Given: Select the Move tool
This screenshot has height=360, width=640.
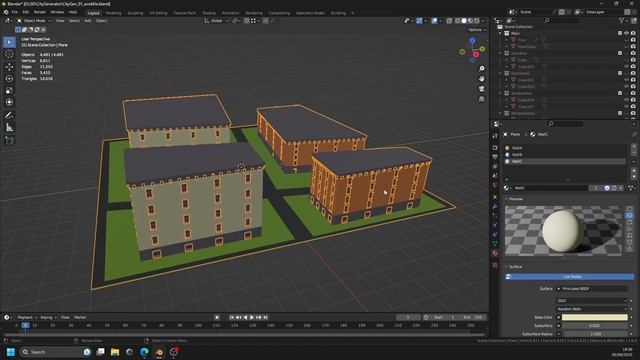Looking at the screenshot, I should coord(9,67).
